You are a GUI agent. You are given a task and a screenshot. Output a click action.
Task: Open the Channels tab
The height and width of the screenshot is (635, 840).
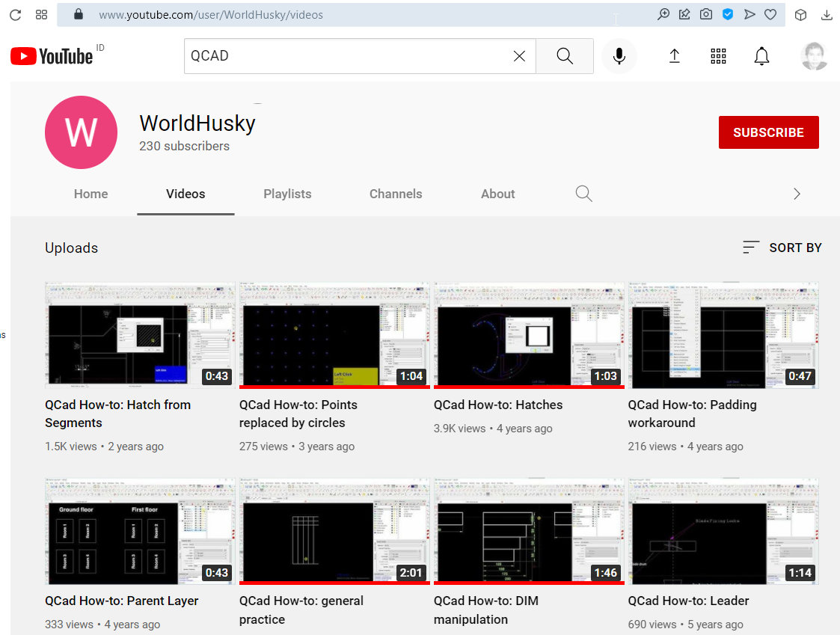[396, 194]
